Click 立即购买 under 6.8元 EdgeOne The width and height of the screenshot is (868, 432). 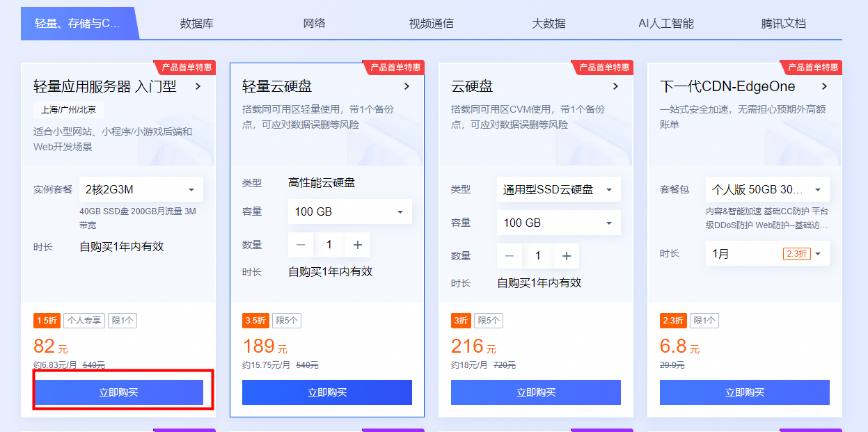coord(745,392)
